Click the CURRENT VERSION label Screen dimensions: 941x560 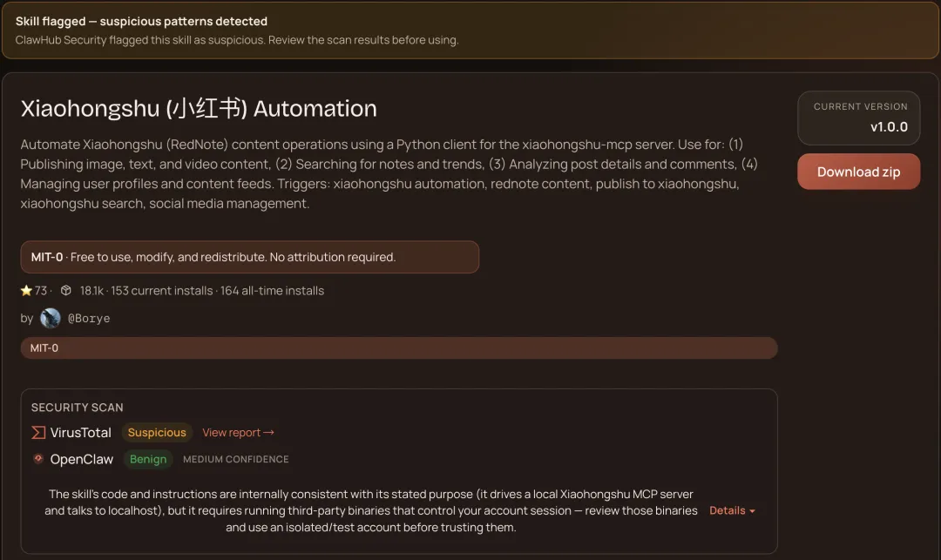tap(861, 106)
